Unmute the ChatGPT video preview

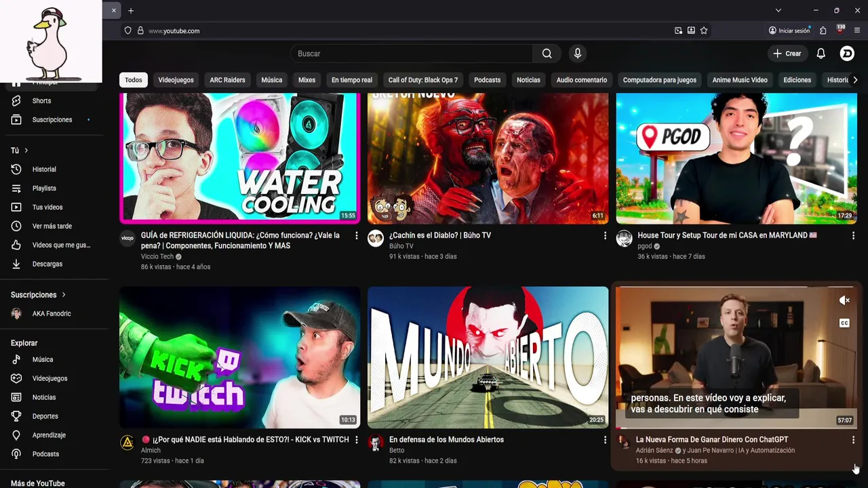[x=844, y=300]
